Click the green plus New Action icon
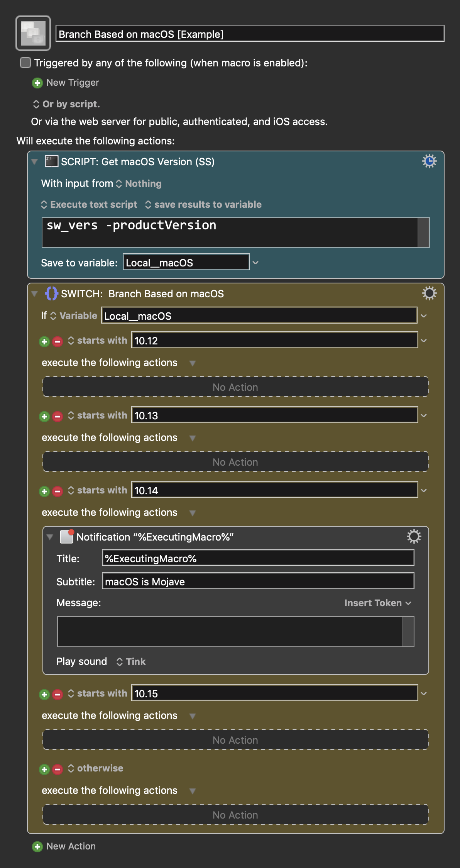 click(37, 846)
